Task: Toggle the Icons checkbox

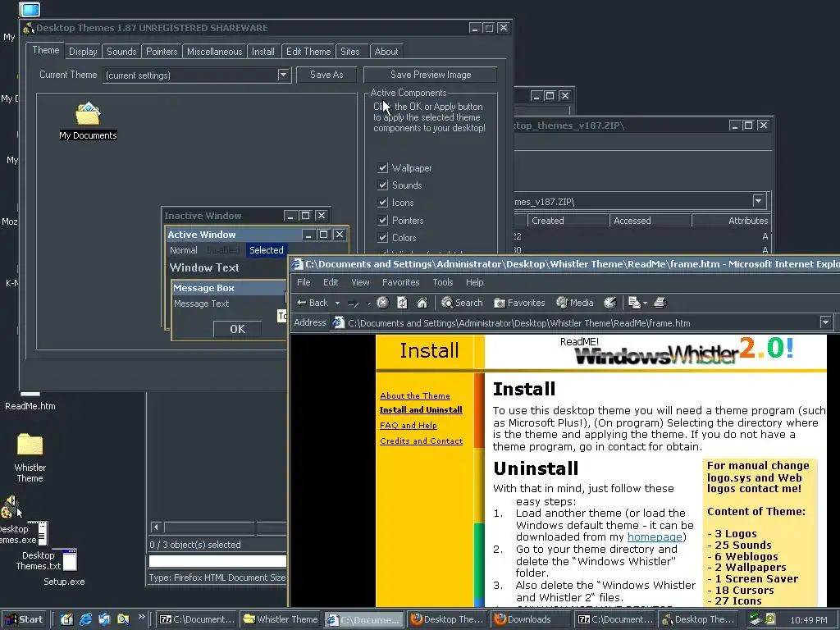Action: click(382, 203)
